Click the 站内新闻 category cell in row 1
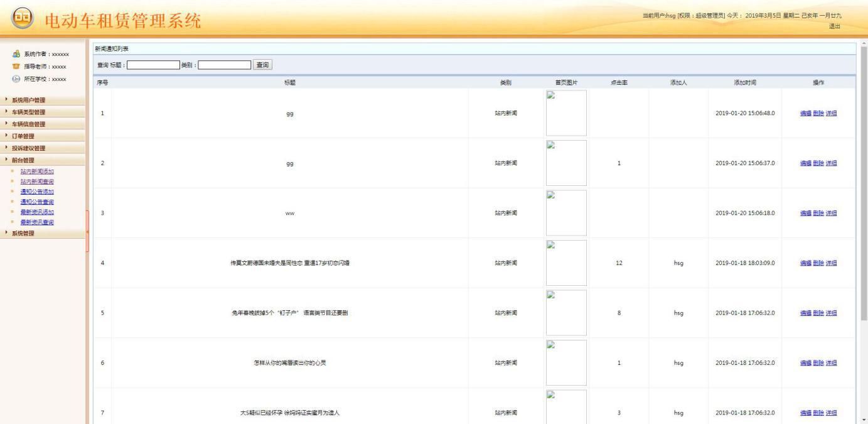 click(506, 113)
